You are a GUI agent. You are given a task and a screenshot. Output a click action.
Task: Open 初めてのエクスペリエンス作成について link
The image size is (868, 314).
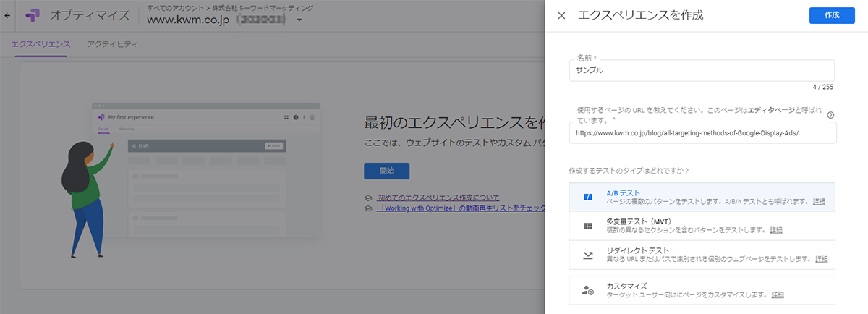pos(438,197)
